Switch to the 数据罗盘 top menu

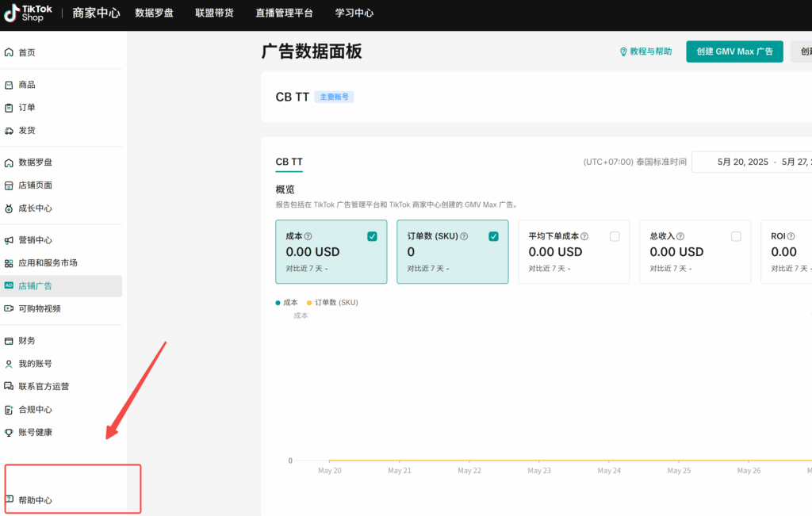coord(154,13)
